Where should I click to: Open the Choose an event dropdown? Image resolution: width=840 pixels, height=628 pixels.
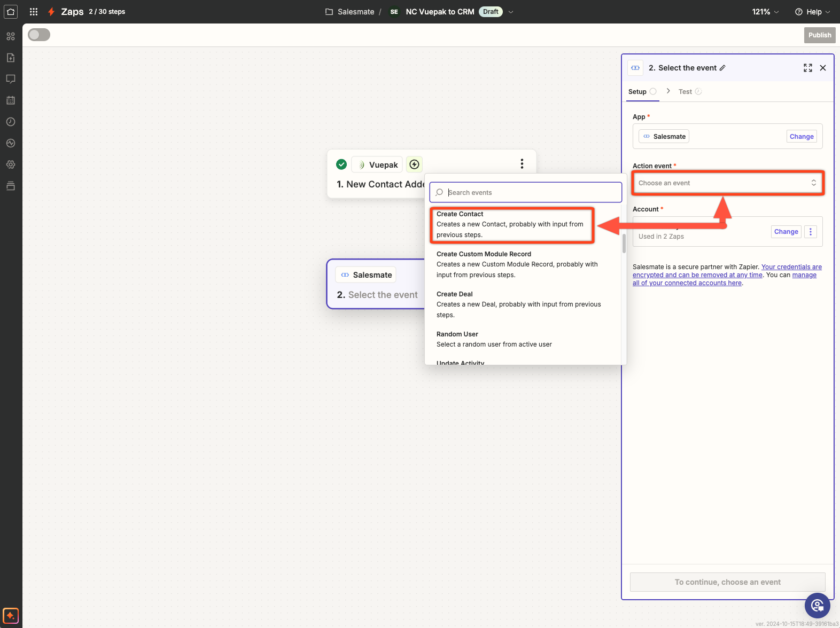(727, 183)
